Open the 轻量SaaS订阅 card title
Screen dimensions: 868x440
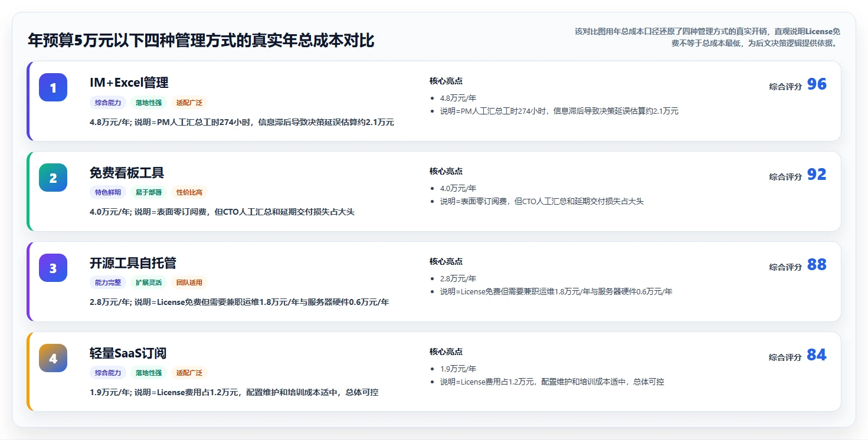pos(128,353)
